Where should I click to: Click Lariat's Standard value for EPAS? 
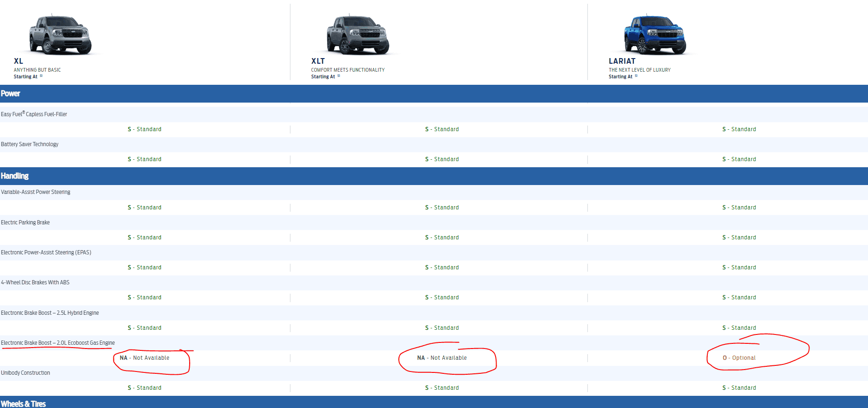tap(739, 267)
